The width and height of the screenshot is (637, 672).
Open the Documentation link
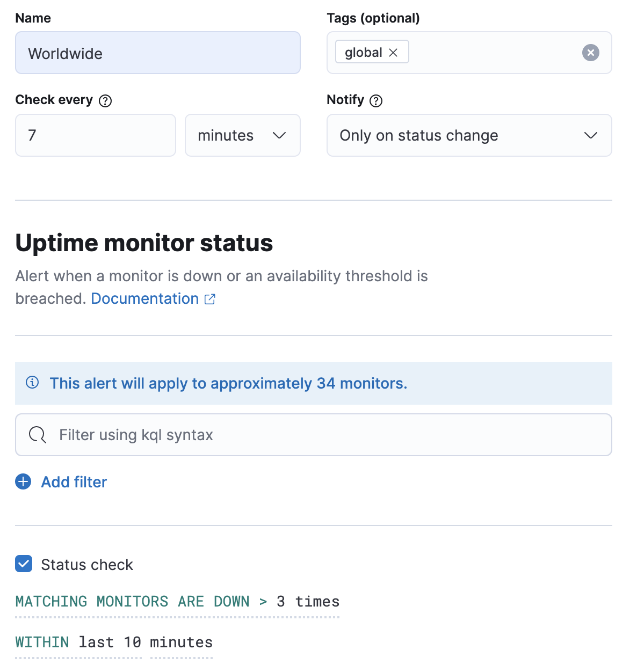point(144,298)
